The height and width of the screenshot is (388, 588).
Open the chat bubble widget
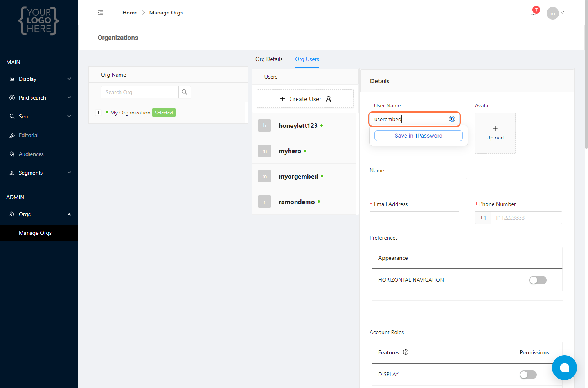tap(564, 367)
